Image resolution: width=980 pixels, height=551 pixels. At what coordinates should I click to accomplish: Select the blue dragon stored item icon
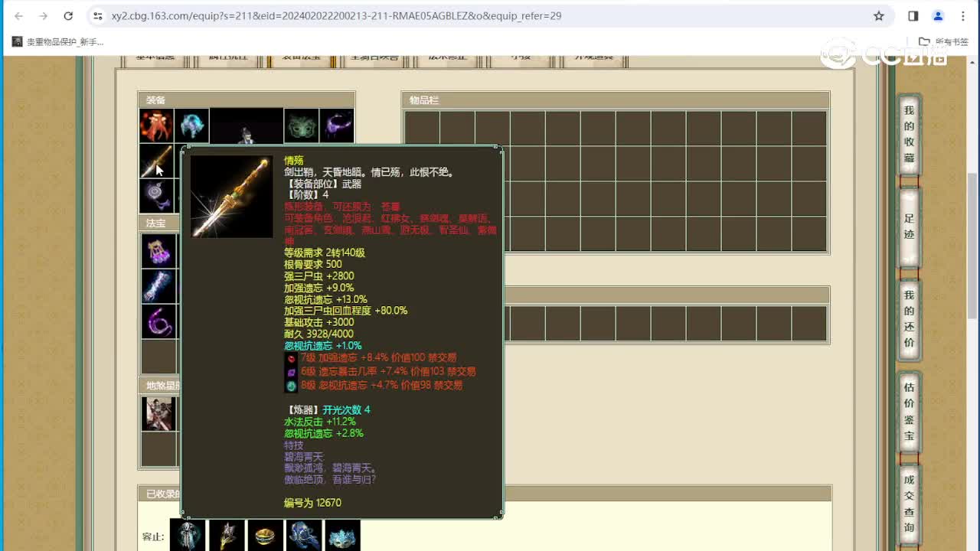point(303,536)
